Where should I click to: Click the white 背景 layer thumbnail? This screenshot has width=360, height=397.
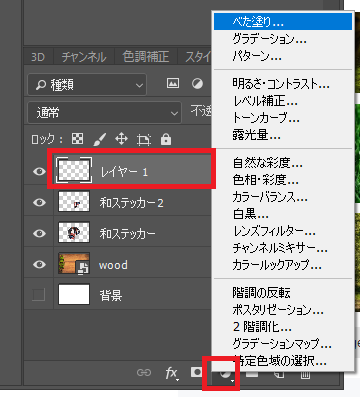[x=74, y=294]
